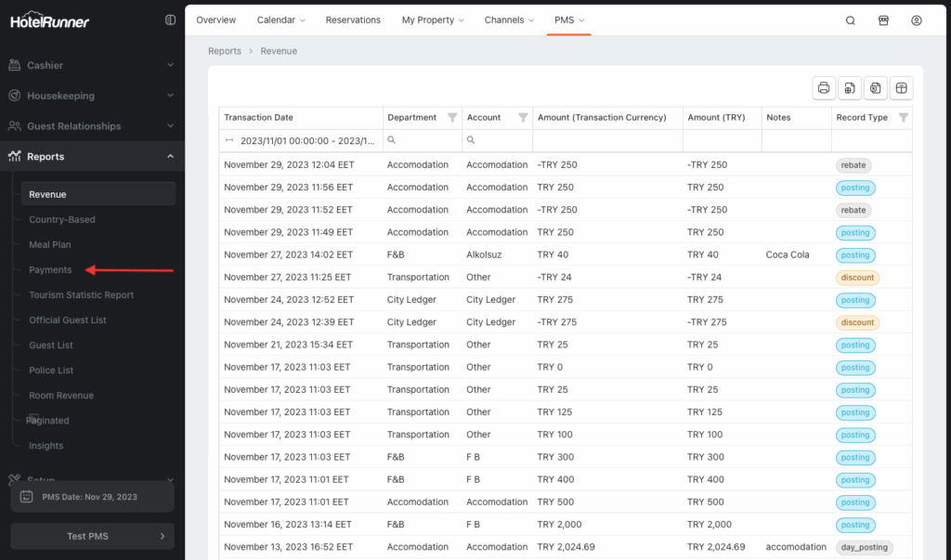Click the Account column filter icon
951x560 pixels.
point(523,118)
